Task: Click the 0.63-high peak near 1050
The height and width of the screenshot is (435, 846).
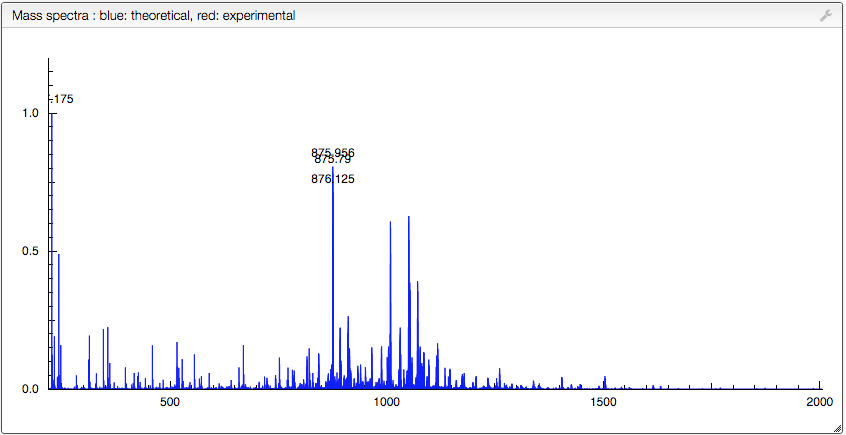Action: click(409, 302)
